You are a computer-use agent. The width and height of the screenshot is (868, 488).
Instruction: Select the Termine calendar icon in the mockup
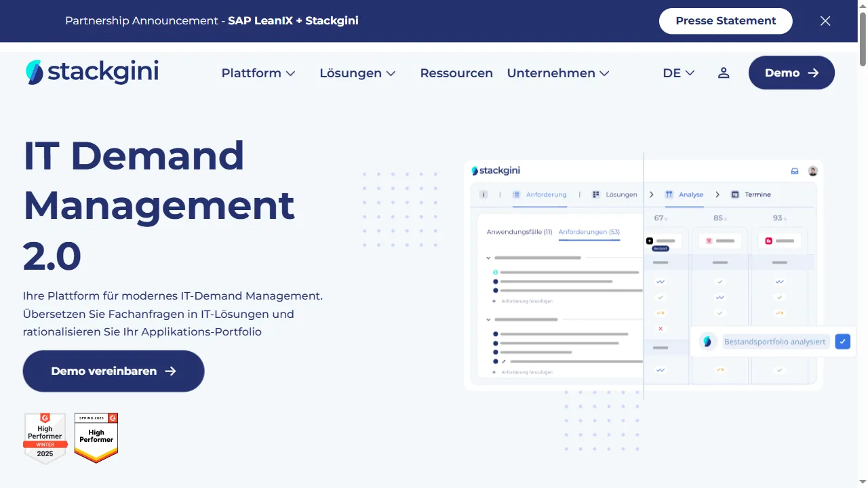(736, 195)
